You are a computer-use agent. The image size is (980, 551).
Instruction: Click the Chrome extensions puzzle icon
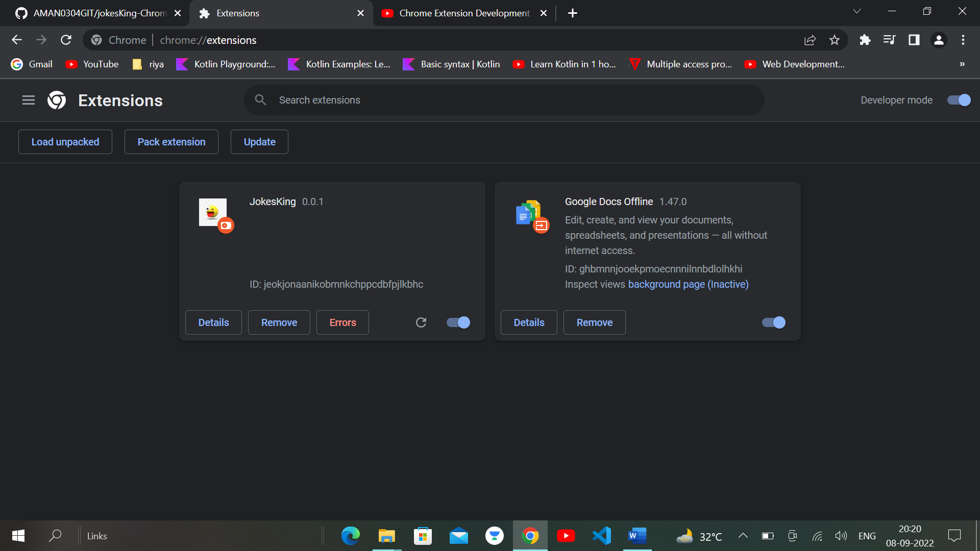pos(865,40)
